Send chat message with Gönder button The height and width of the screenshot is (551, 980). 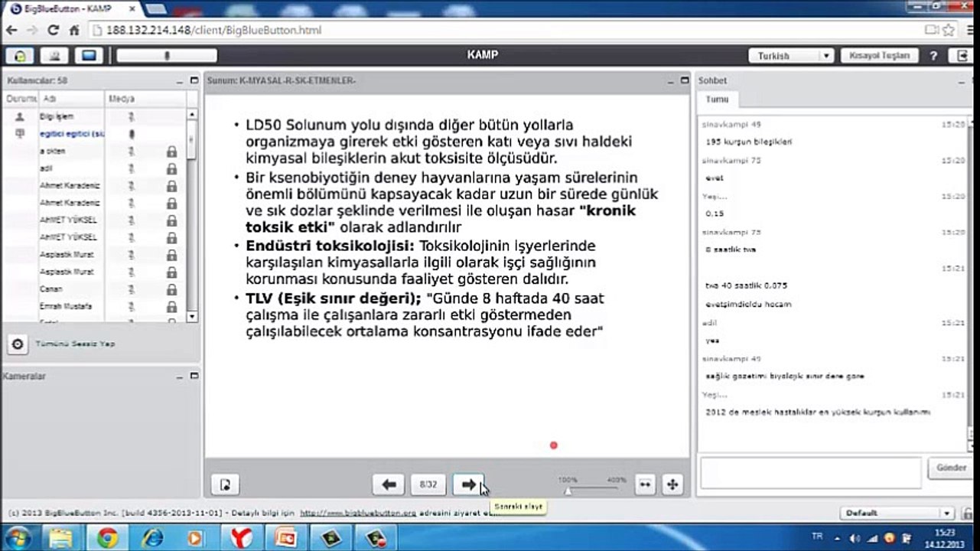click(x=952, y=468)
